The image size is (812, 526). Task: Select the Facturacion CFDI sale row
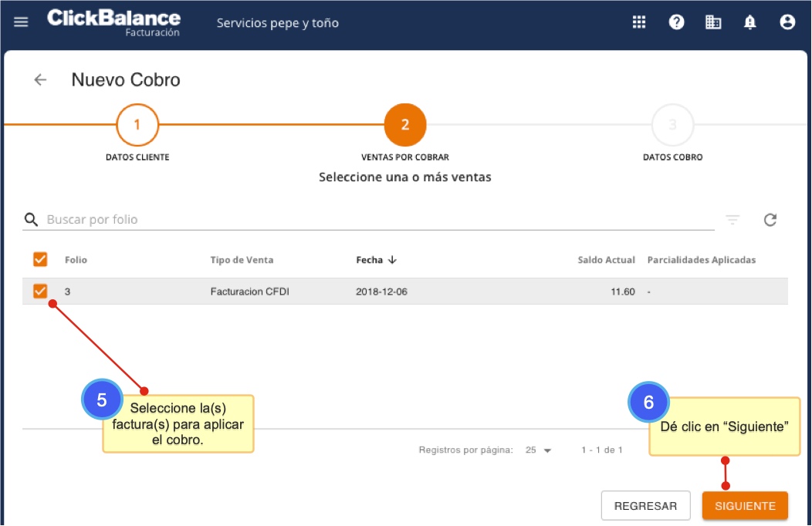tap(386, 292)
